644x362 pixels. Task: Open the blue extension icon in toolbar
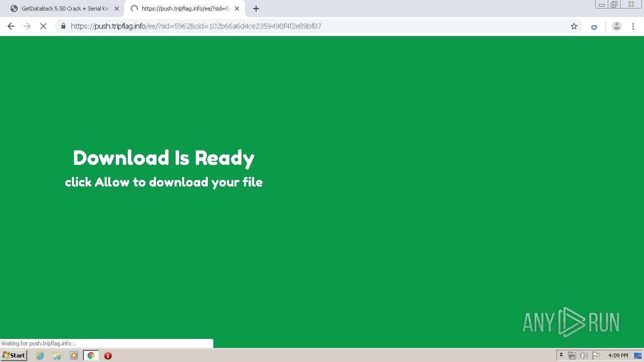[x=594, y=27]
